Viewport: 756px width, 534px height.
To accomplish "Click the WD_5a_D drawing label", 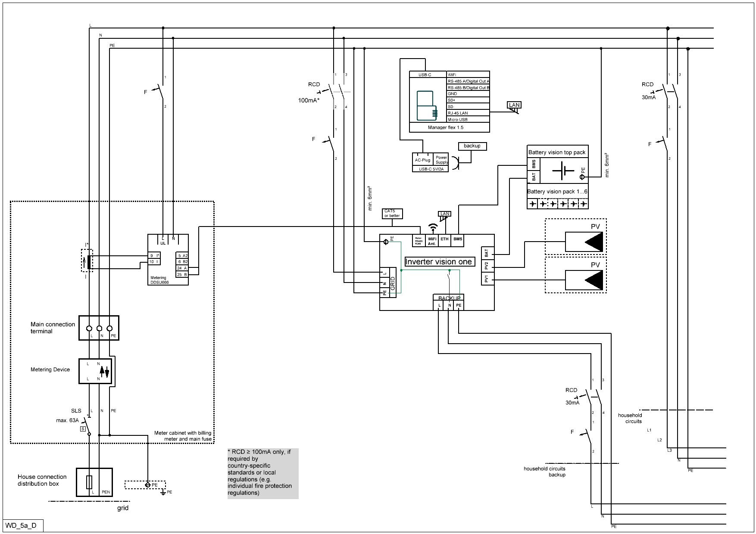I will [x=22, y=526].
